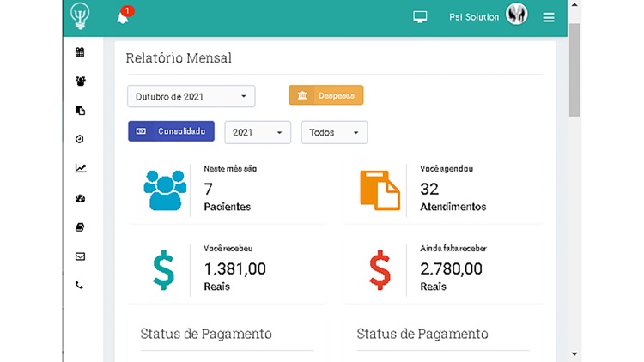Screen dimensions: 644x362
Task: Open the dashboard gauge icon in sidebar
Action: point(80,199)
